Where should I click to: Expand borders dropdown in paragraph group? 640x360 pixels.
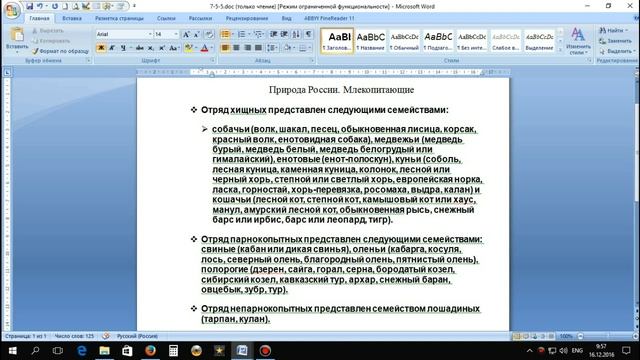(310, 48)
